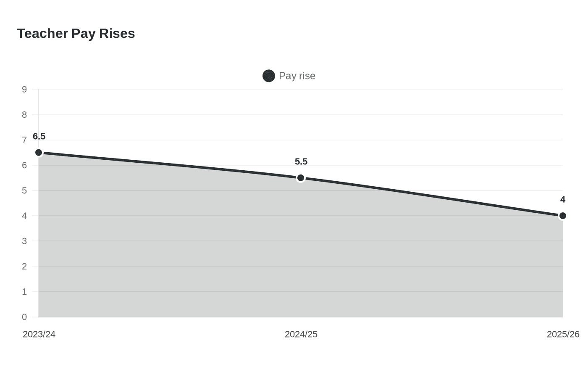The width and height of the screenshot is (588, 370).
Task: Toggle the Pay rise legend circle
Action: [269, 76]
